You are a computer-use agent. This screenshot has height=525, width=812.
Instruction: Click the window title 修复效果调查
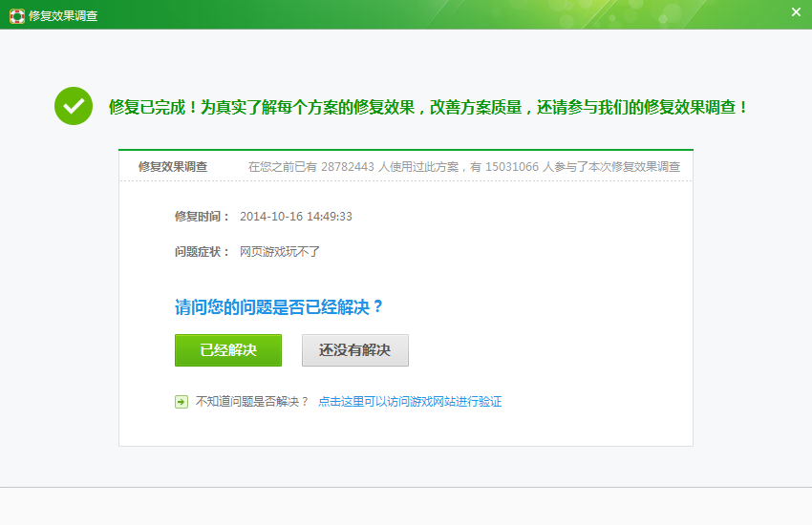click(x=63, y=16)
